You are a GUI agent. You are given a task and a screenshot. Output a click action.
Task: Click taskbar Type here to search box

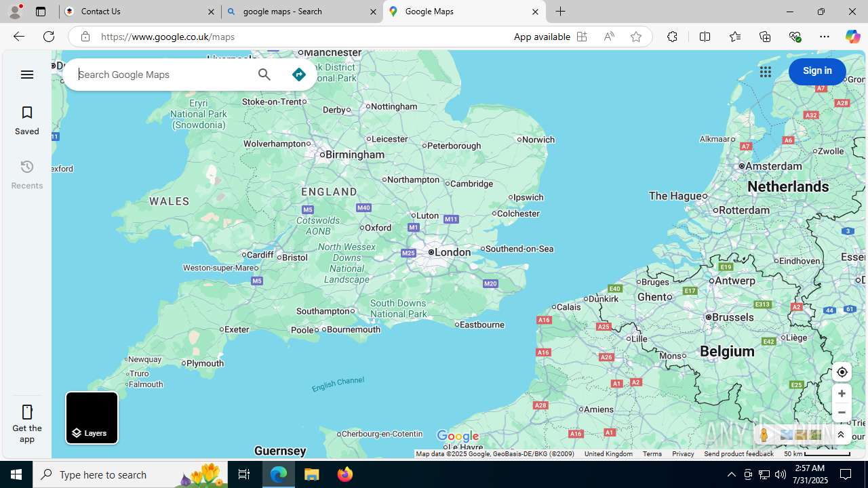(130, 474)
